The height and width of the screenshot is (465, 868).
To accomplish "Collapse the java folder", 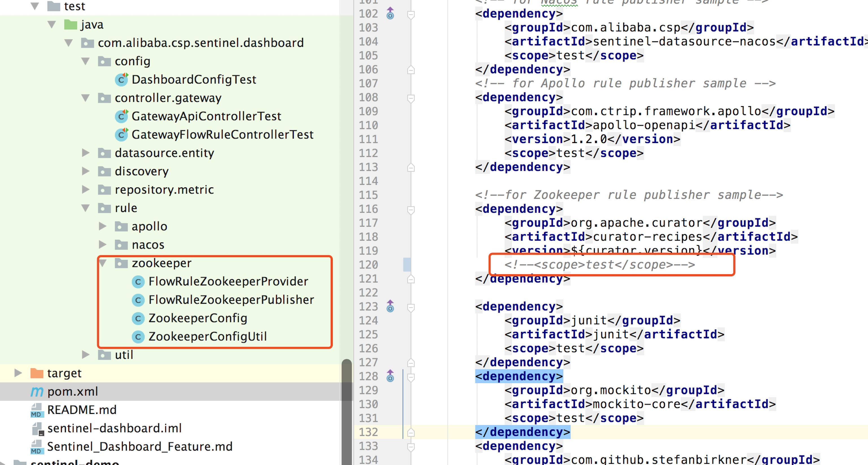I will tap(52, 25).
